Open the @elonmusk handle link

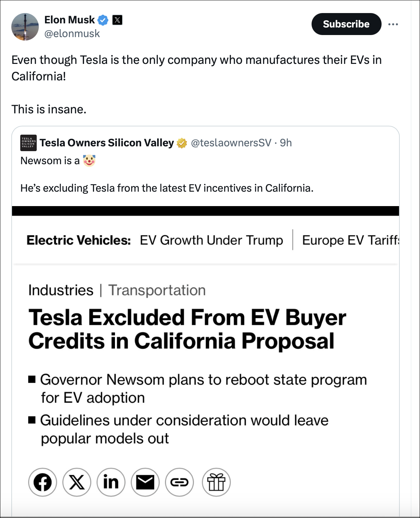pos(72,34)
